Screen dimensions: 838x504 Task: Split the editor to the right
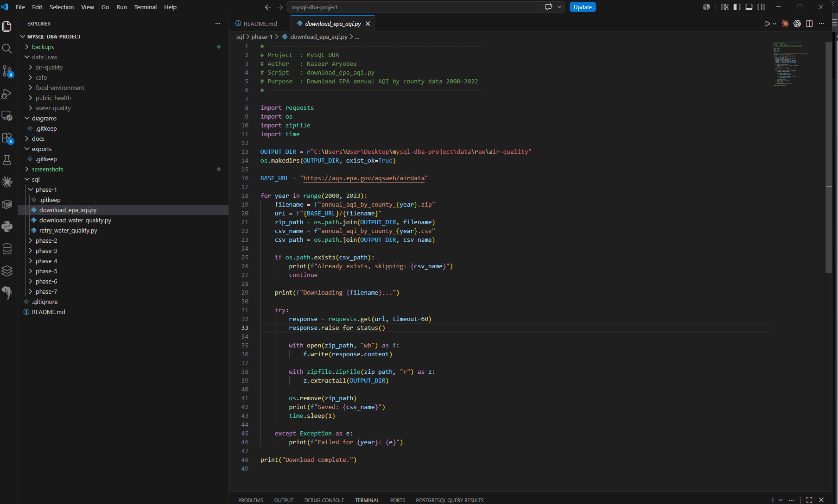pos(809,24)
